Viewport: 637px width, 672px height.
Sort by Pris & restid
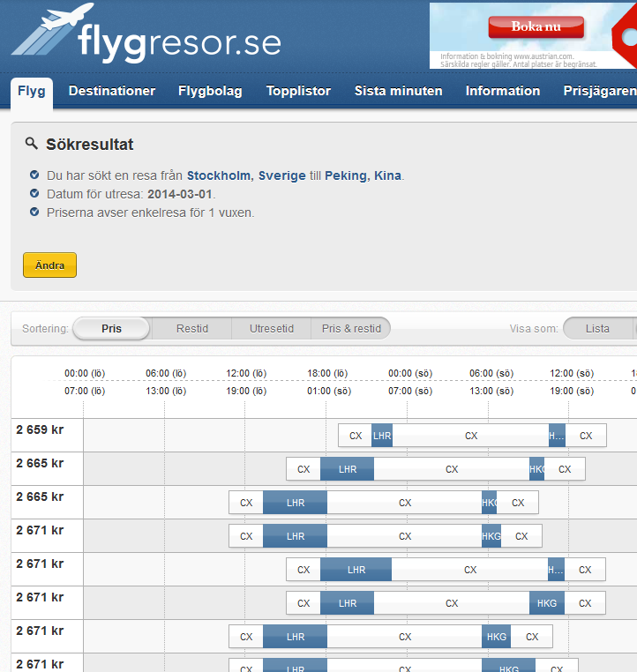351,329
